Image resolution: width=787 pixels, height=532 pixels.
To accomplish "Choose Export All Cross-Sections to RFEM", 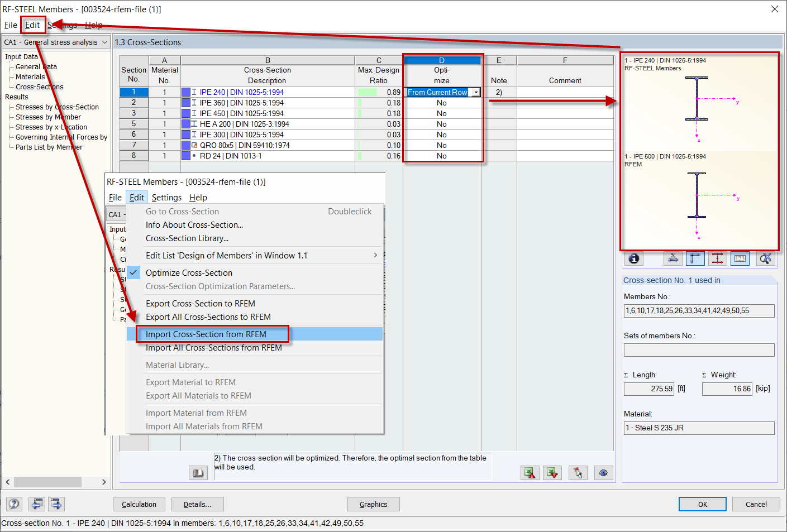I will point(208,317).
